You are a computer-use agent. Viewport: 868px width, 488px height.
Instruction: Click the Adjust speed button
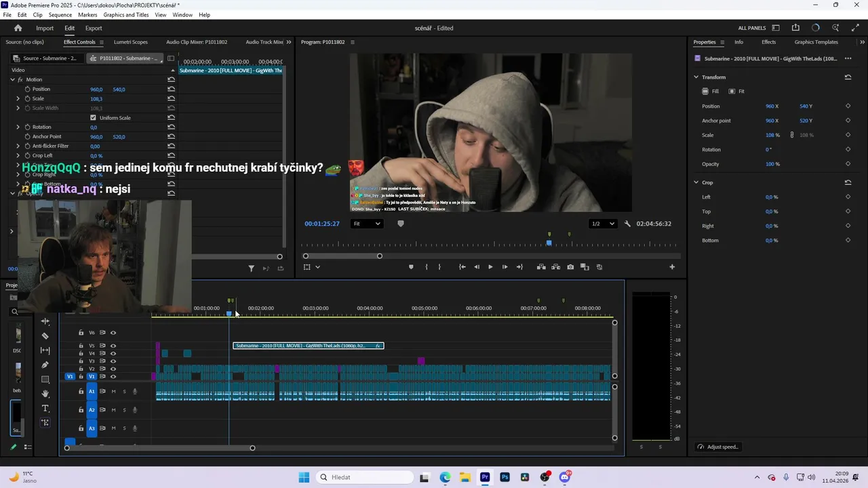coord(718,447)
